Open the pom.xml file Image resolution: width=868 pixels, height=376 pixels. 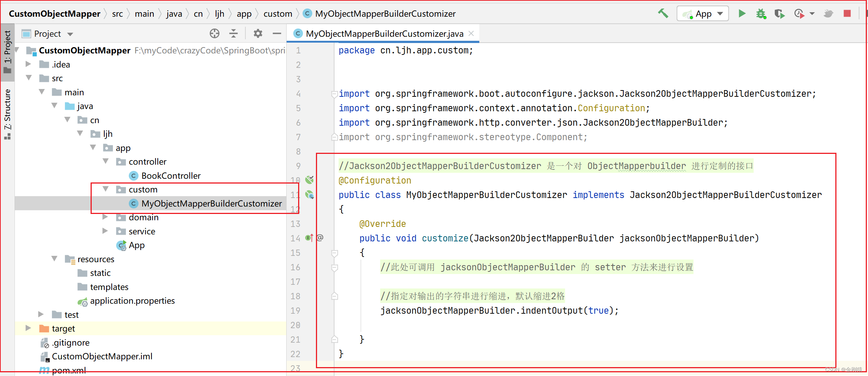tap(63, 370)
